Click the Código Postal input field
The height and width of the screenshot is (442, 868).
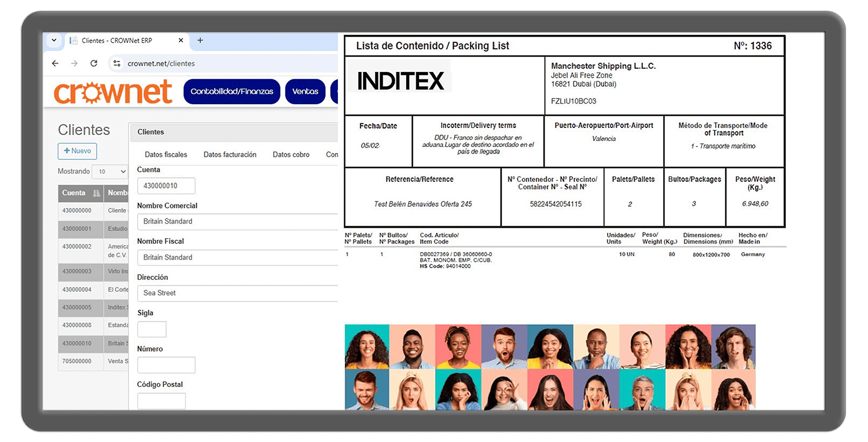point(161,401)
